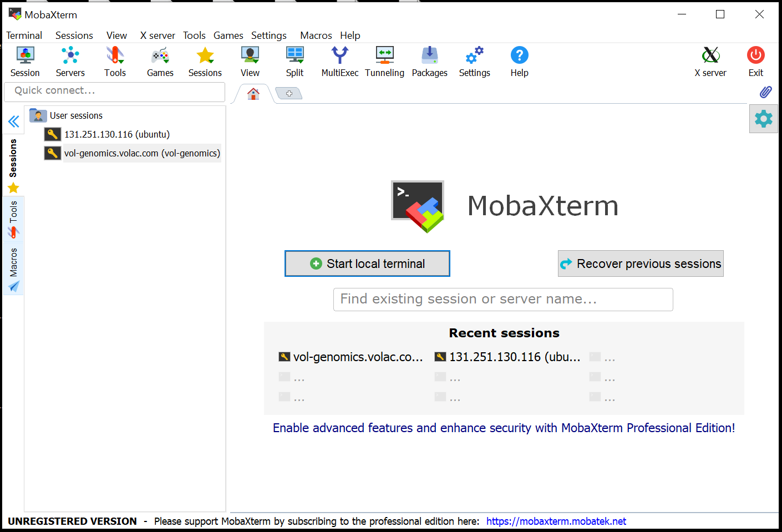Image resolution: width=782 pixels, height=532 pixels.
Task: Click Start local terminal button
Action: tap(367, 264)
